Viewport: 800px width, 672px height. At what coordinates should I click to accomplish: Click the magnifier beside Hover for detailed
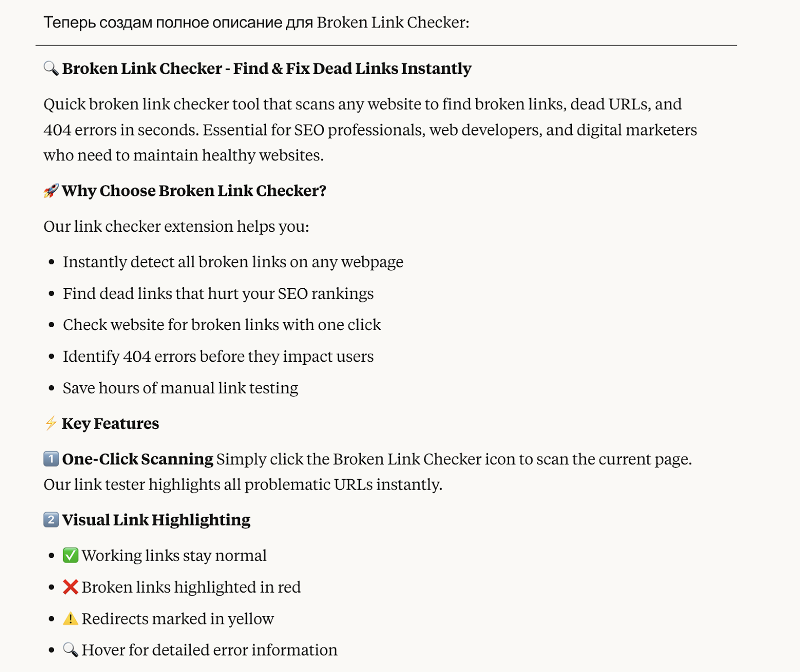(x=70, y=650)
